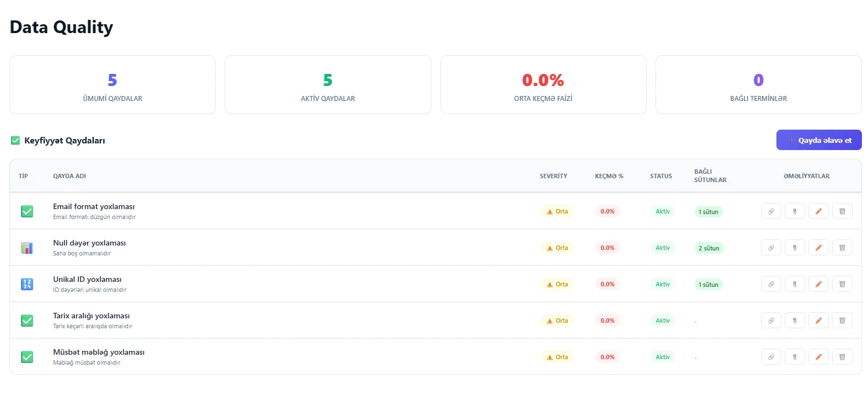This screenshot has height=395, width=868.
Task: Click link icon for Null dəyər yoxlaması
Action: [771, 248]
